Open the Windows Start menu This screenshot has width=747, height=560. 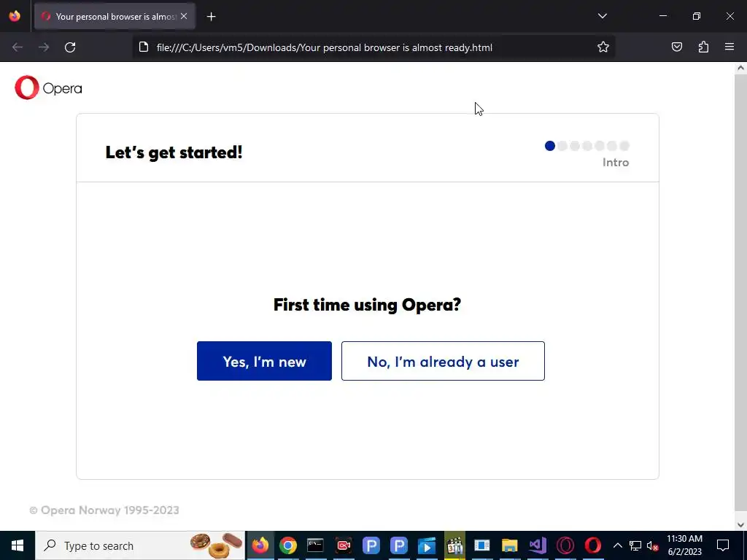tap(18, 545)
